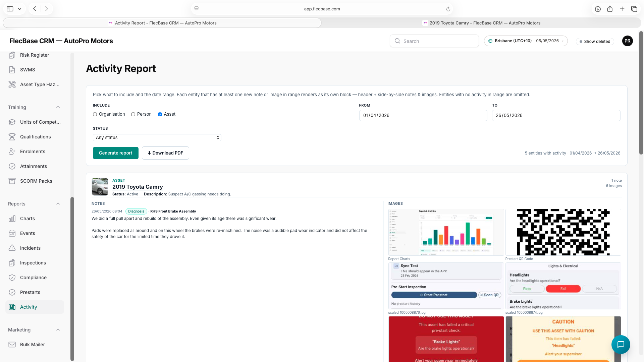Tick the Organisation include checkbox
This screenshot has height=362, width=644.
click(x=95, y=114)
